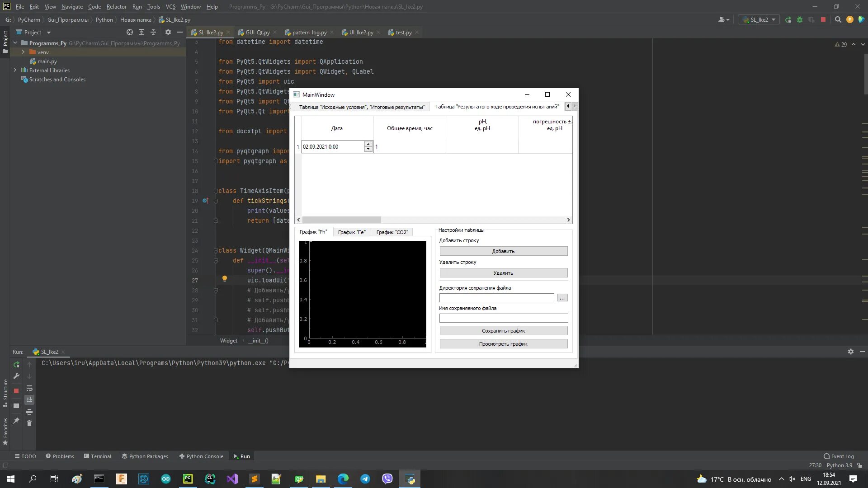
Task: Click the Сохранить график button
Action: click(x=503, y=331)
